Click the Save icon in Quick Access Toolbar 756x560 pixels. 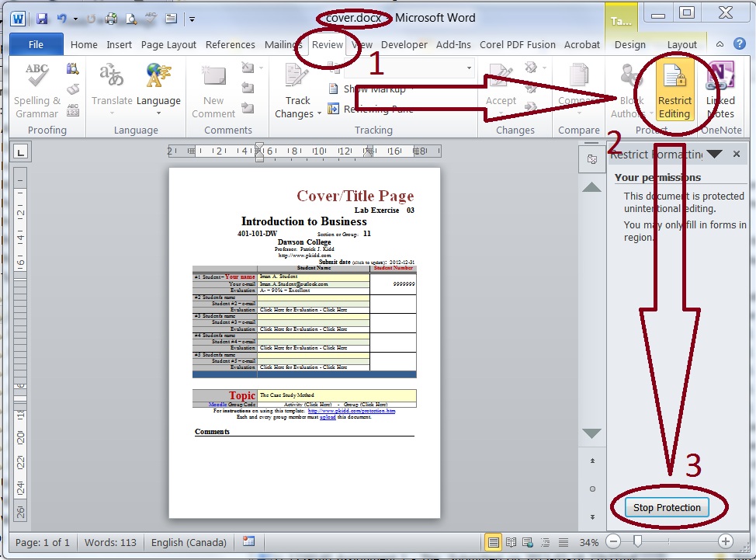42,19
